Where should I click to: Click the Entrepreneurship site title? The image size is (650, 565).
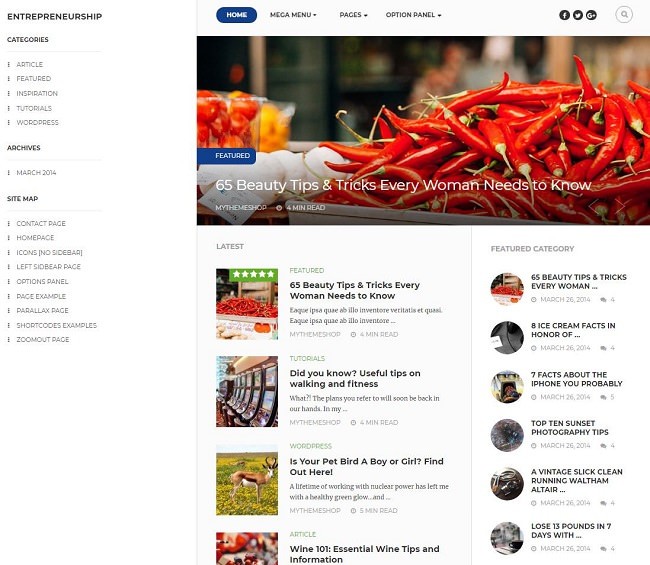(x=54, y=17)
